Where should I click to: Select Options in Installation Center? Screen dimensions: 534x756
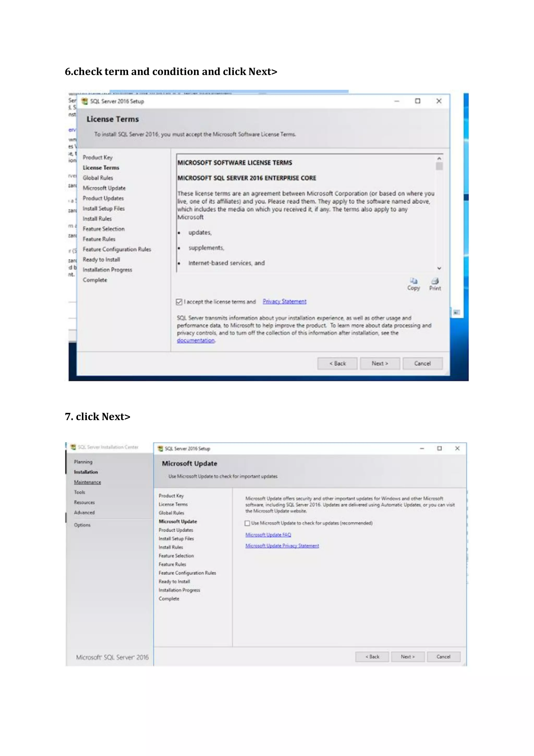[82, 525]
